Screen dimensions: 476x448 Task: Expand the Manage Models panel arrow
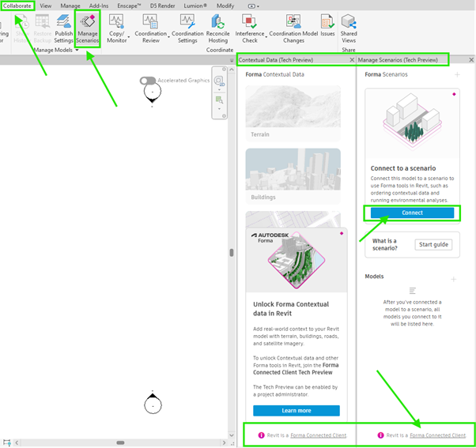pyautogui.click(x=77, y=50)
